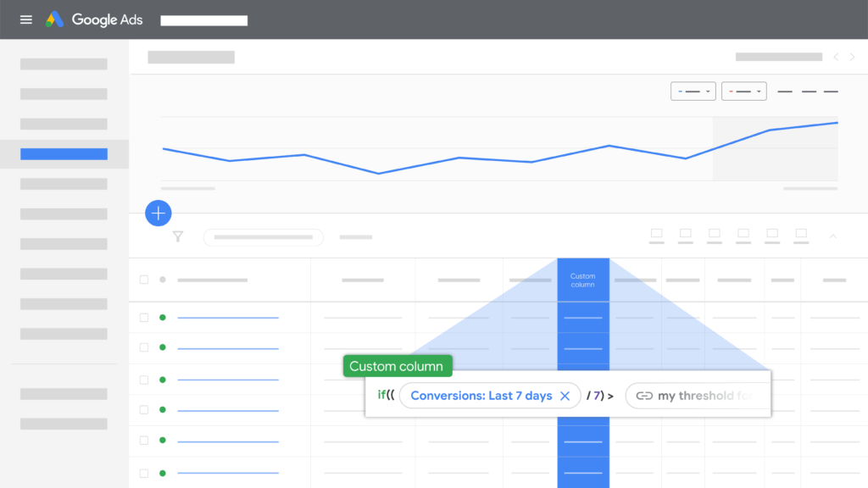
Task: Open the hamburger main menu
Action: pos(26,19)
